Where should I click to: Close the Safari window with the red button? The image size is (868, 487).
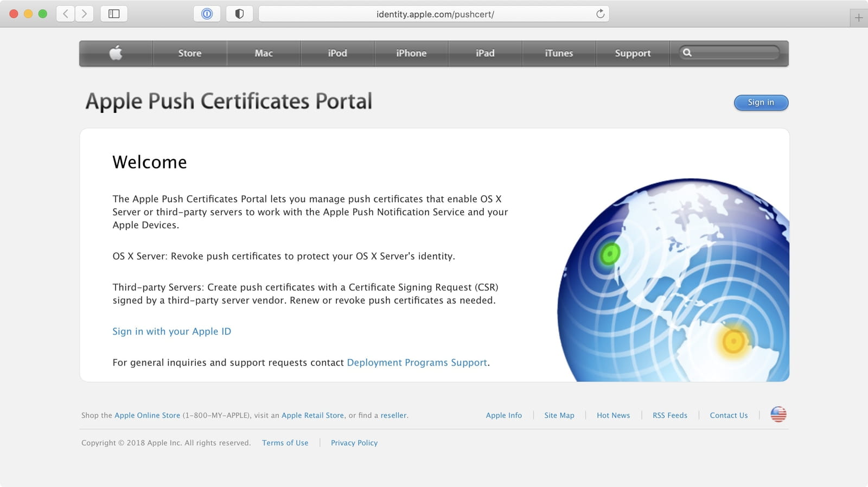tap(14, 14)
